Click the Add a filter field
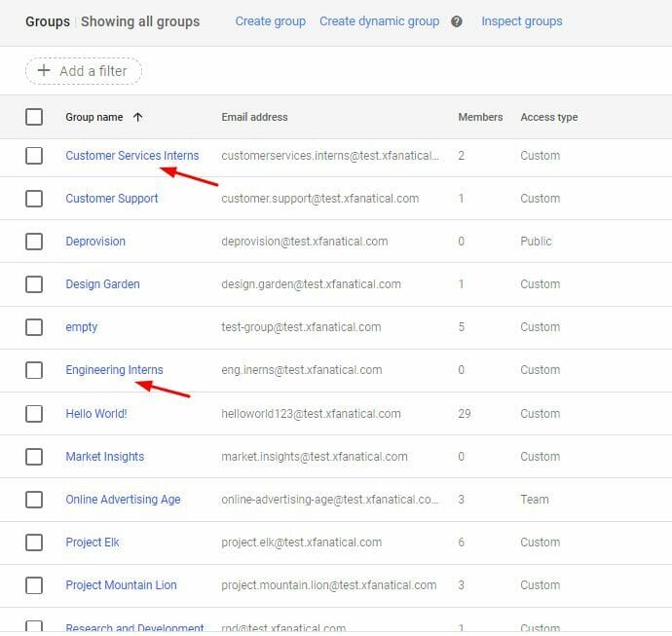 point(84,71)
